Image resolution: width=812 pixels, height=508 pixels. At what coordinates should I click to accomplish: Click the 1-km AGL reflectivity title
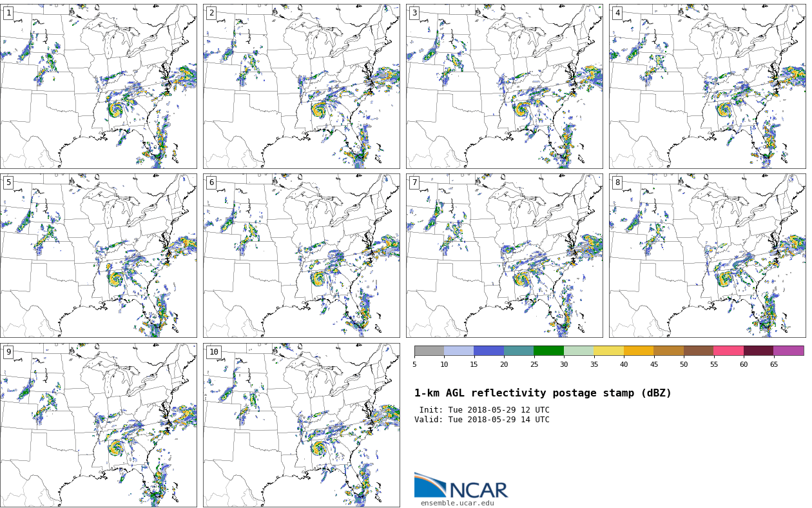[543, 393]
